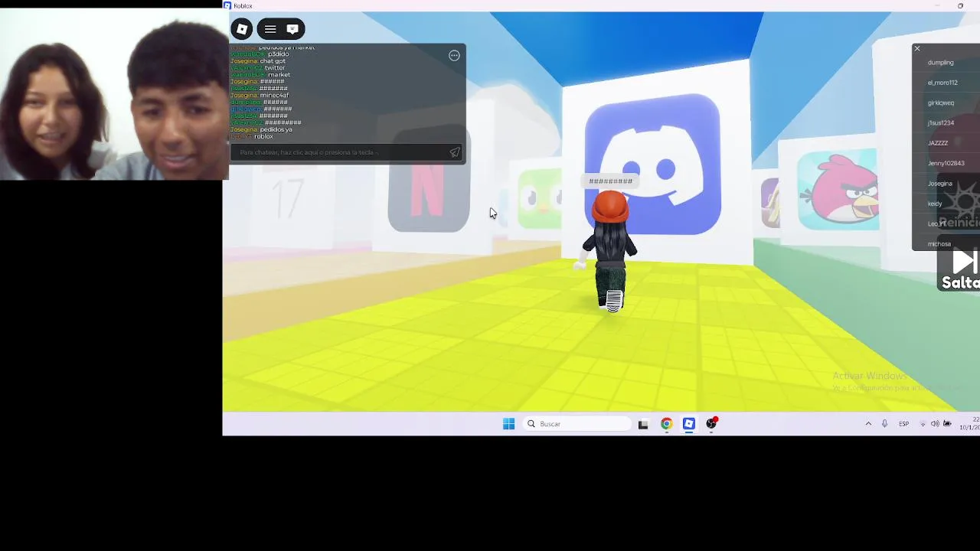This screenshot has height=551, width=980.
Task: Click the 'chat gpt' chat message
Action: point(273,61)
